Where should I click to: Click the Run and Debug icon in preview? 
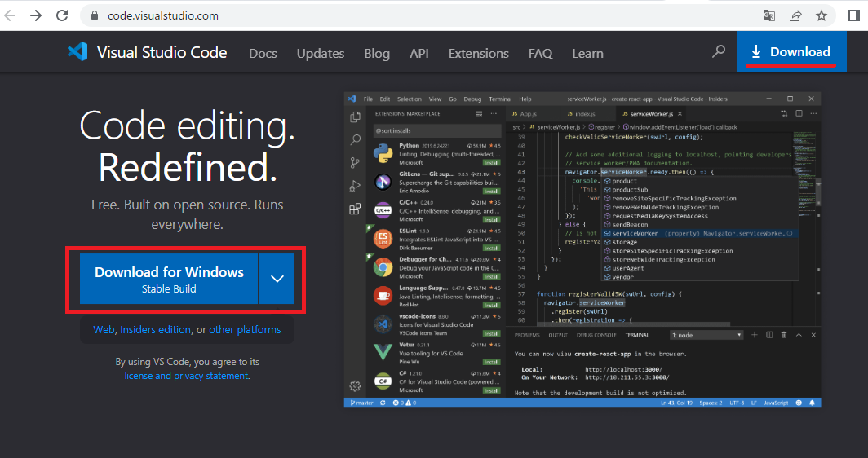[x=356, y=186]
